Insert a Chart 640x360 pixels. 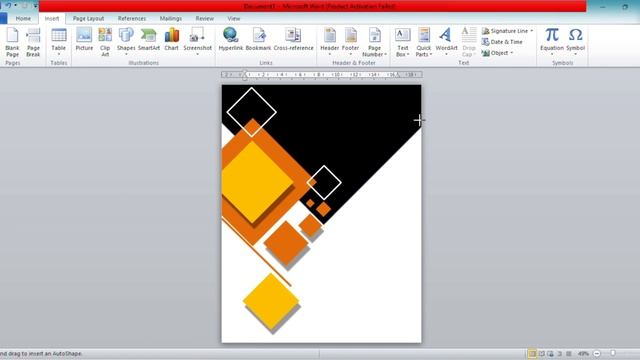pyautogui.click(x=171, y=40)
